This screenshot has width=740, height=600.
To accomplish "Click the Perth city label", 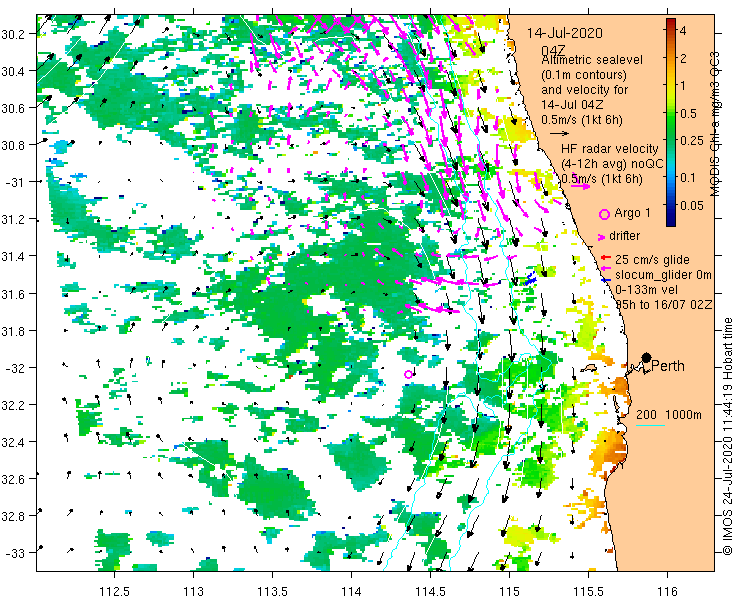I will 668,366.
